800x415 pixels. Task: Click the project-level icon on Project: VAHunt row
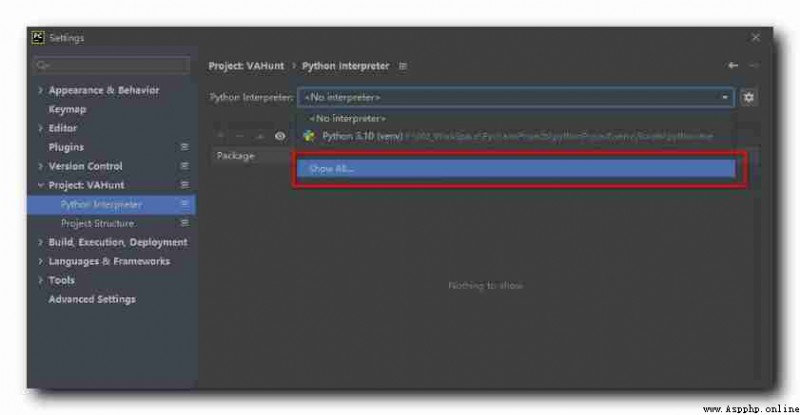click(x=185, y=185)
